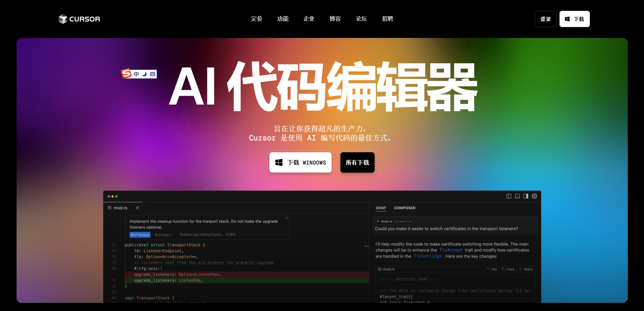Click the mod.rs Current File chip in chat
644x311 pixels.
point(394,221)
